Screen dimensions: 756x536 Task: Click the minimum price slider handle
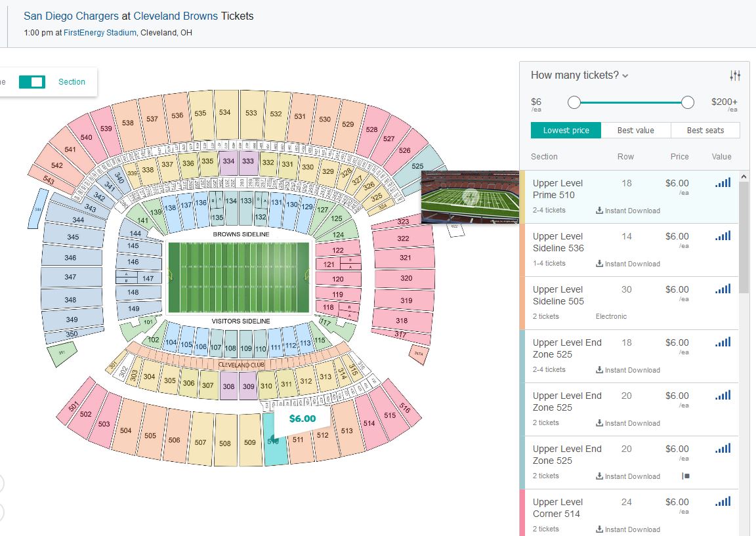pos(574,102)
